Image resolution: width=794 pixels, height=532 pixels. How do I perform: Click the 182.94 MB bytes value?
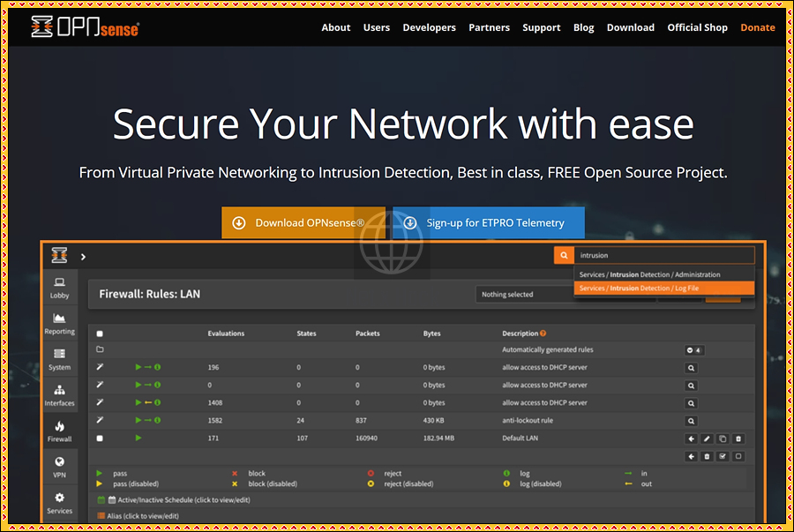[438, 438]
